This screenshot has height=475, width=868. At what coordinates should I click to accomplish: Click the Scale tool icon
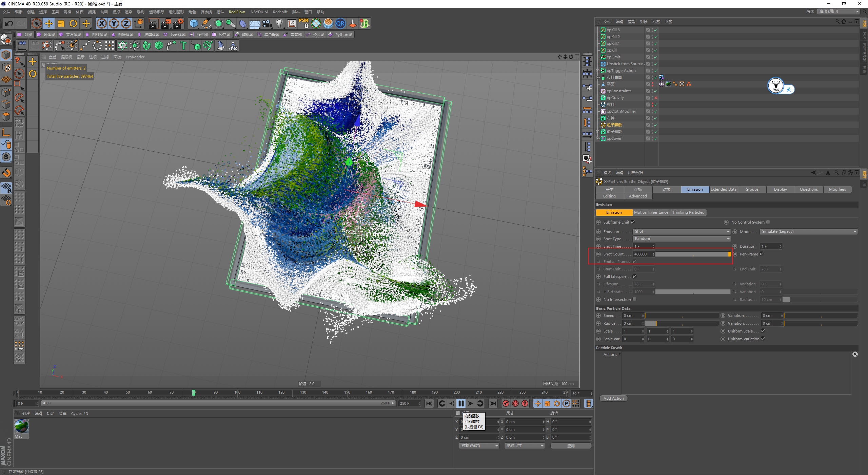coord(61,23)
